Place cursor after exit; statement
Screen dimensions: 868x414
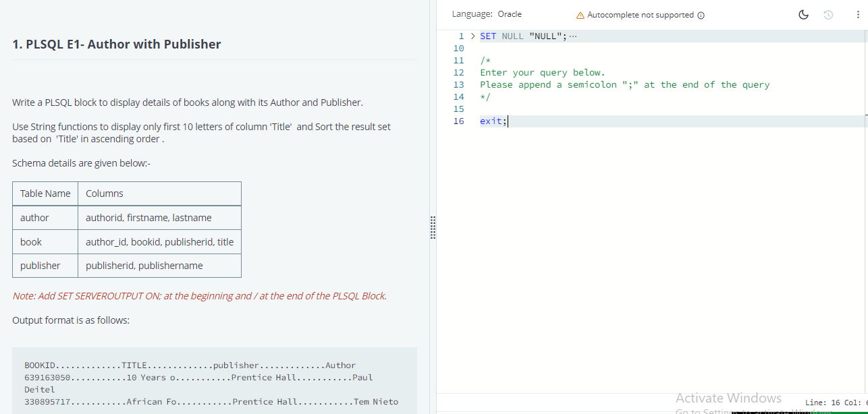pos(508,121)
